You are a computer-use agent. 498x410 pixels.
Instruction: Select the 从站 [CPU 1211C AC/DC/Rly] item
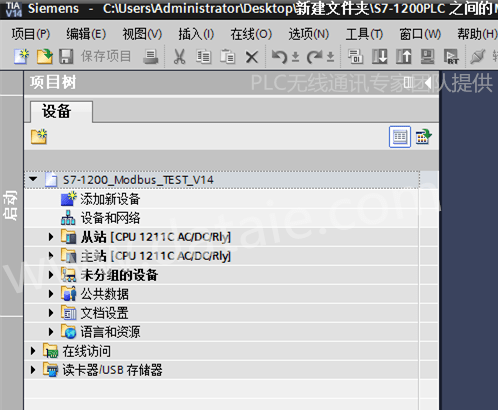156,237
